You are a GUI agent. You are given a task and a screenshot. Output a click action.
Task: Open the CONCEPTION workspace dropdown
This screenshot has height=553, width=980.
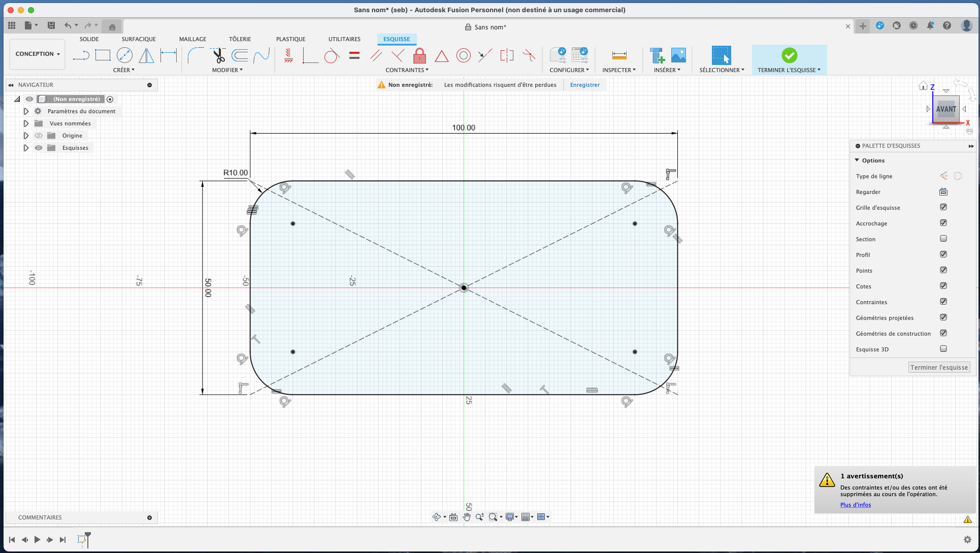(37, 54)
